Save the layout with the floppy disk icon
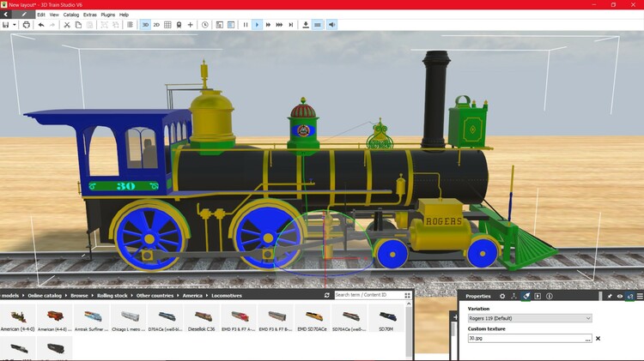 pyautogui.click(x=6, y=25)
